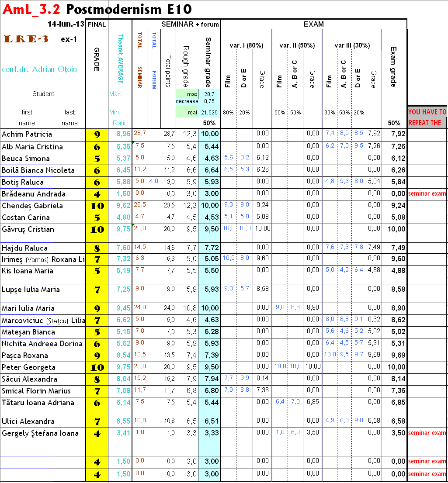Click student name 'Chendeș Gabriela'
448x483 pixels.
(x=32, y=206)
